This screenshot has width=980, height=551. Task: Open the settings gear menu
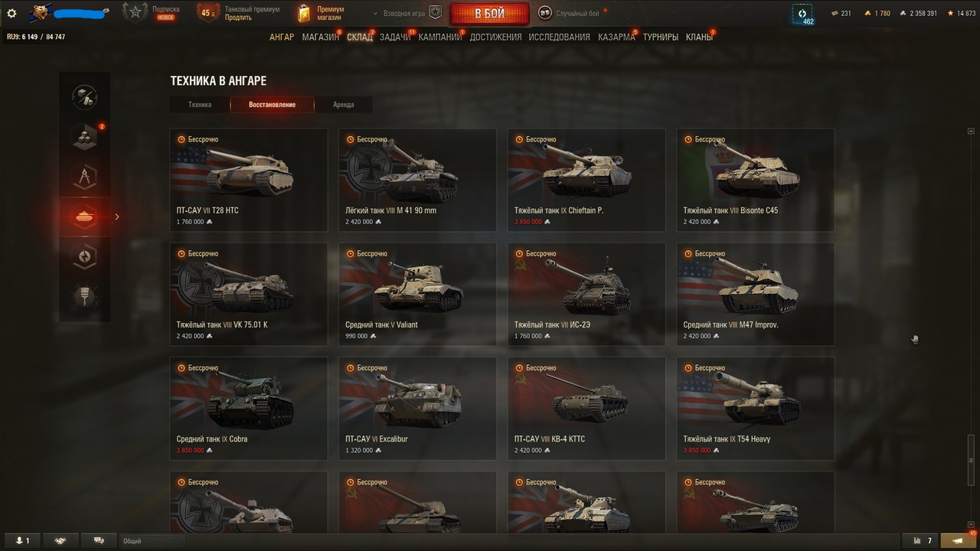11,13
